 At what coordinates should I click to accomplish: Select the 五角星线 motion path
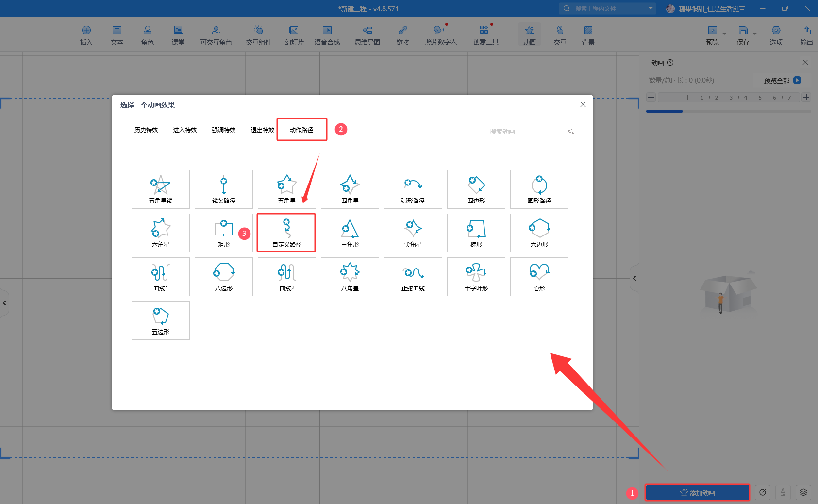pyautogui.click(x=160, y=189)
